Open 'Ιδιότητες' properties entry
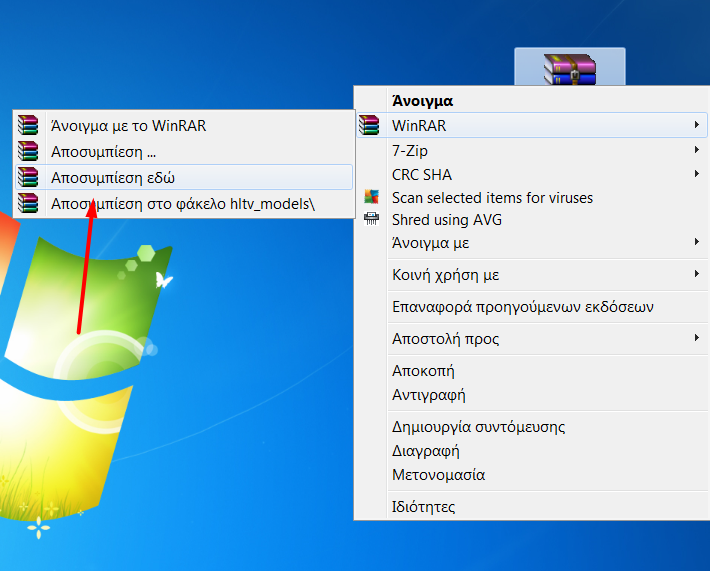This screenshot has height=571, width=710. pyautogui.click(x=532, y=506)
